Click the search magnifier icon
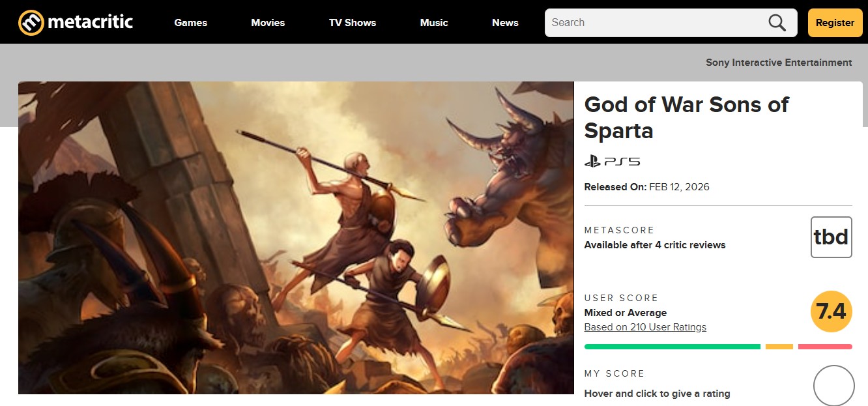The image size is (868, 406). (x=777, y=22)
